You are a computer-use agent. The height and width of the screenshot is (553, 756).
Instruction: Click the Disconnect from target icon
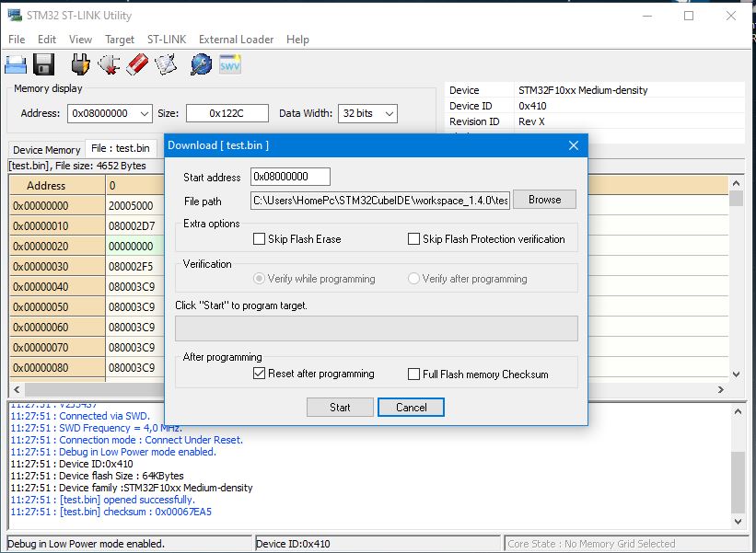tap(109, 64)
